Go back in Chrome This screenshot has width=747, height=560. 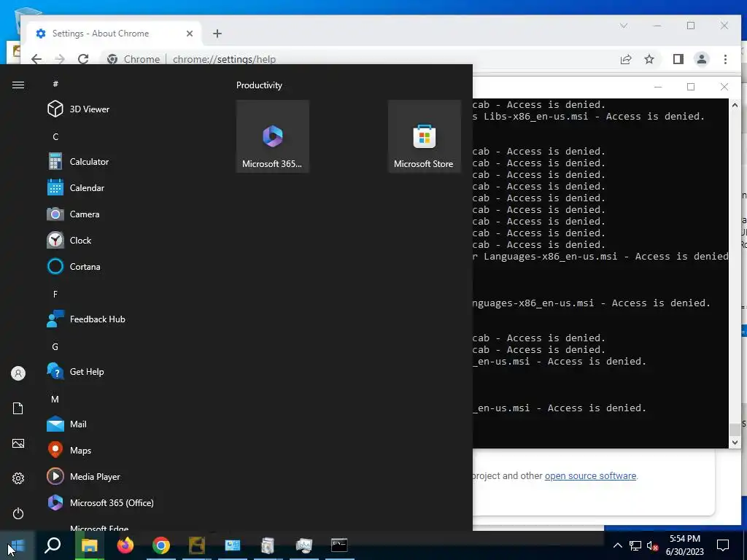(x=36, y=59)
